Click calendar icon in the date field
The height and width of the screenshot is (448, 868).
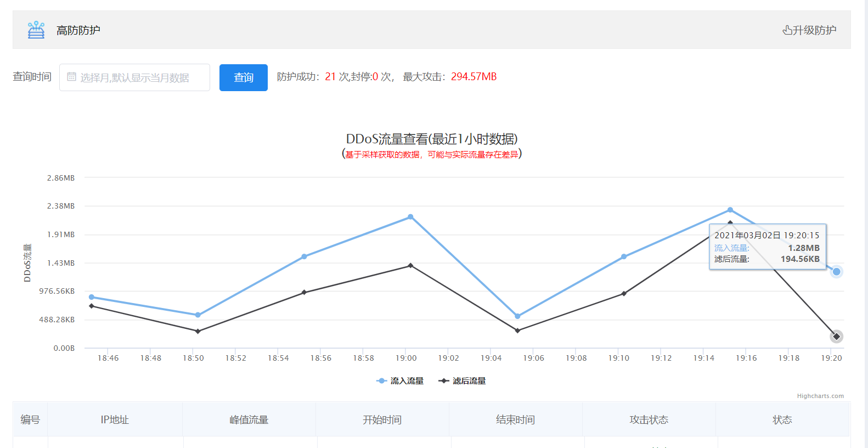(x=71, y=77)
